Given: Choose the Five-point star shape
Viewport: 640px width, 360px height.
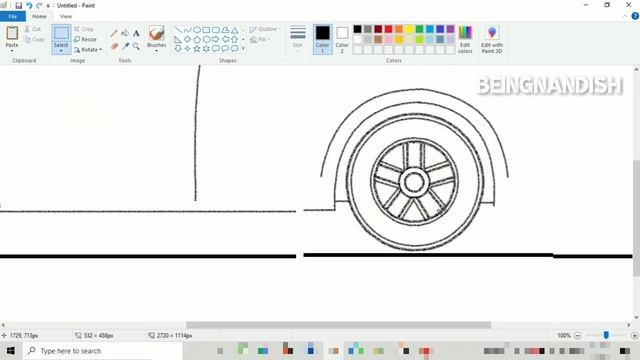Looking at the screenshot, I should coord(197,49).
